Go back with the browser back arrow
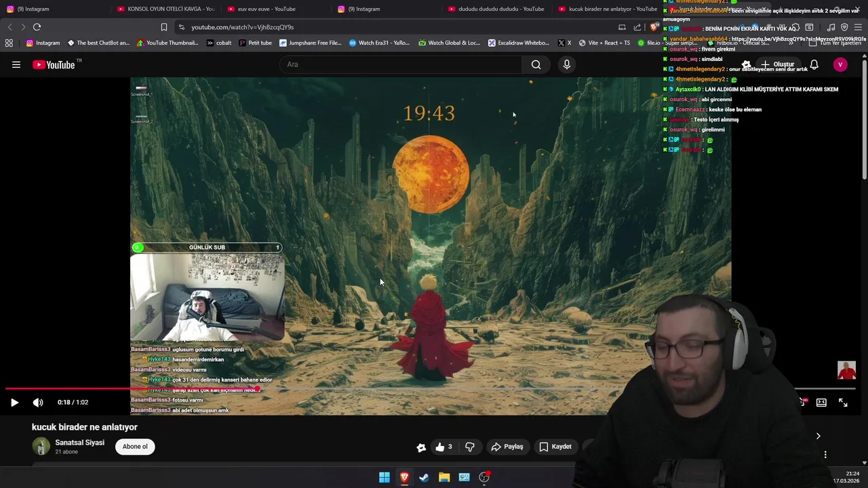Viewport: 868px width, 488px height. [x=9, y=27]
